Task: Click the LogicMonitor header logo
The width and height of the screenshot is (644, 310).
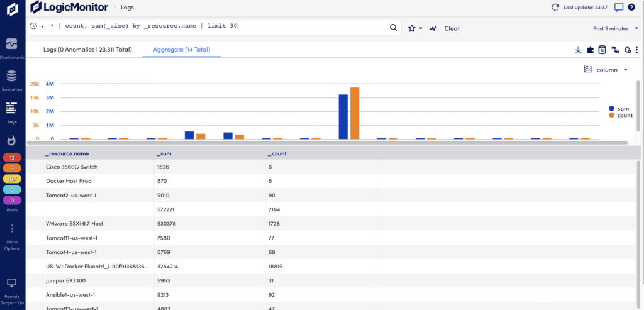Action: (69, 7)
